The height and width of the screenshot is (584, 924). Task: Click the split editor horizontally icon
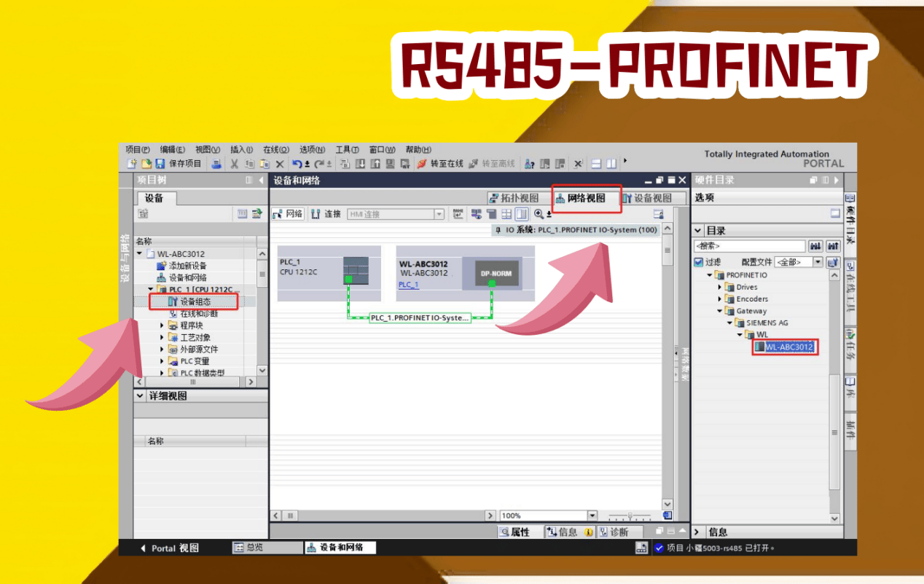pos(596,164)
